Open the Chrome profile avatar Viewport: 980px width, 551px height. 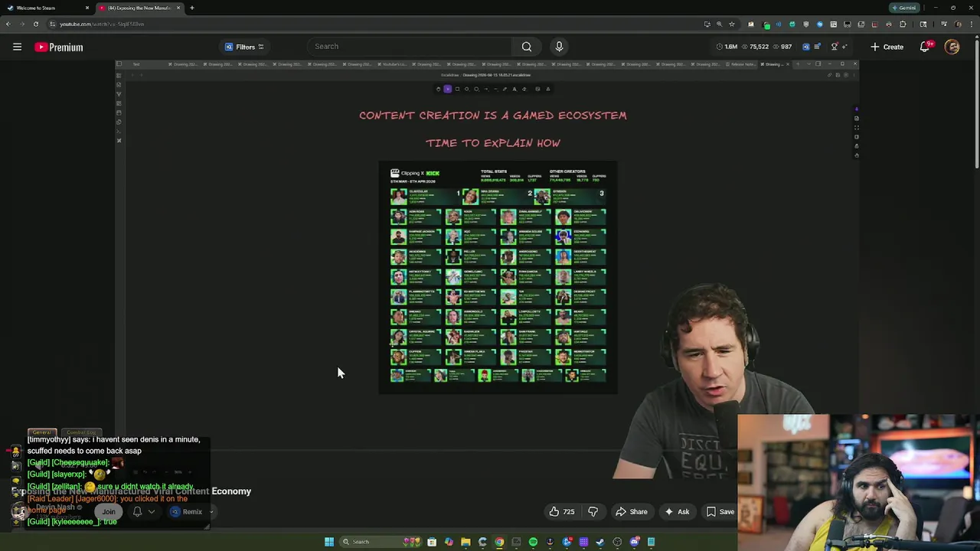tap(958, 24)
